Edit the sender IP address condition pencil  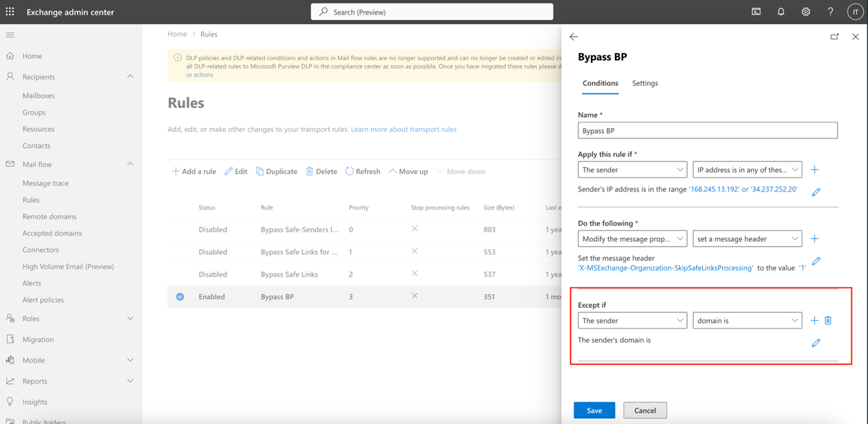[816, 192]
